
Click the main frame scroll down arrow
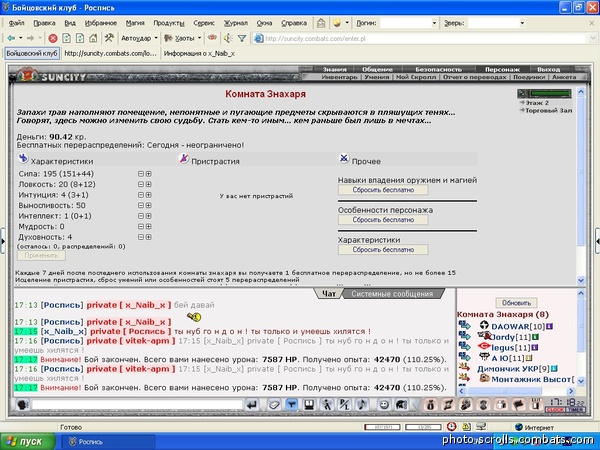click(x=581, y=280)
